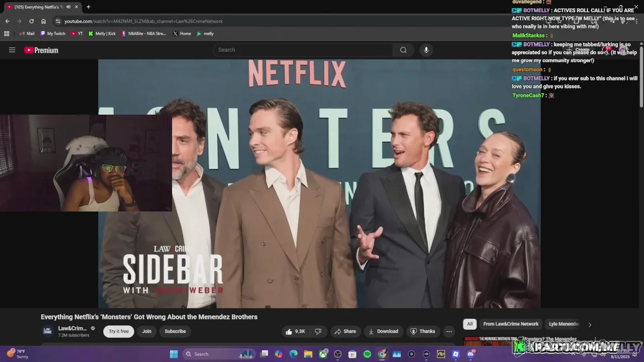The height and width of the screenshot is (362, 644).
Task: Open the melly bookmark
Action: (205, 34)
